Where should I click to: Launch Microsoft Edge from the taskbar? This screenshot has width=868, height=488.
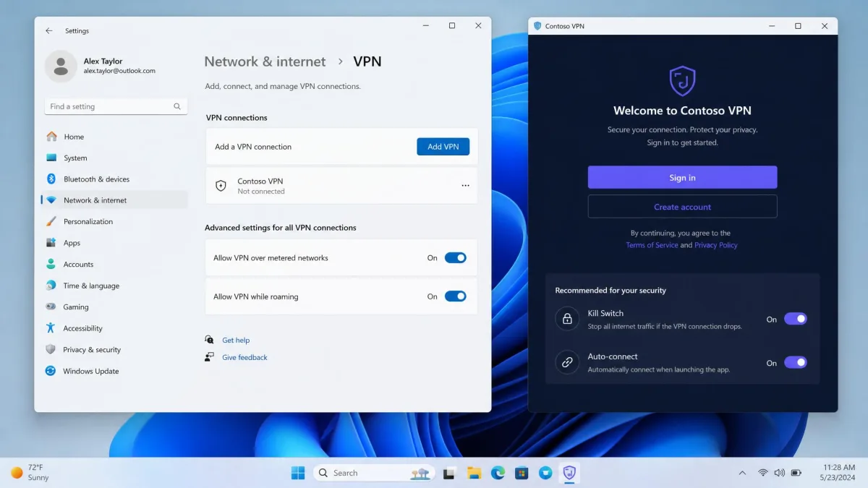click(x=498, y=473)
